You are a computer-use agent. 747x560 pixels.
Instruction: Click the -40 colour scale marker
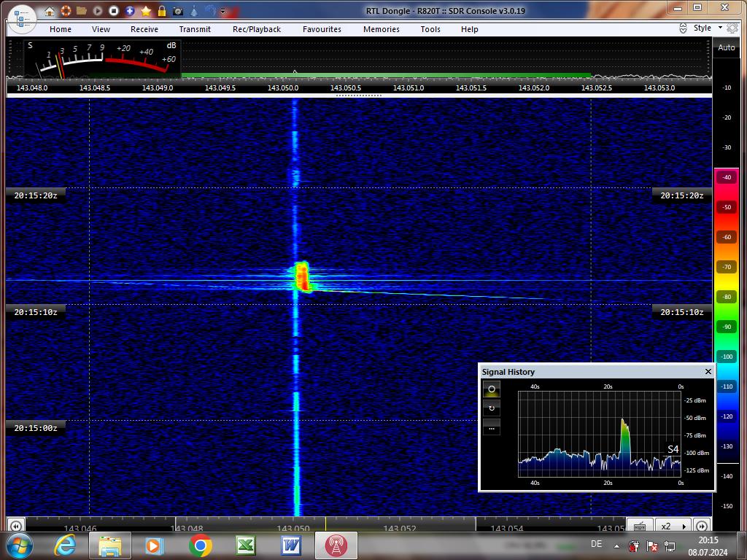[x=727, y=177]
